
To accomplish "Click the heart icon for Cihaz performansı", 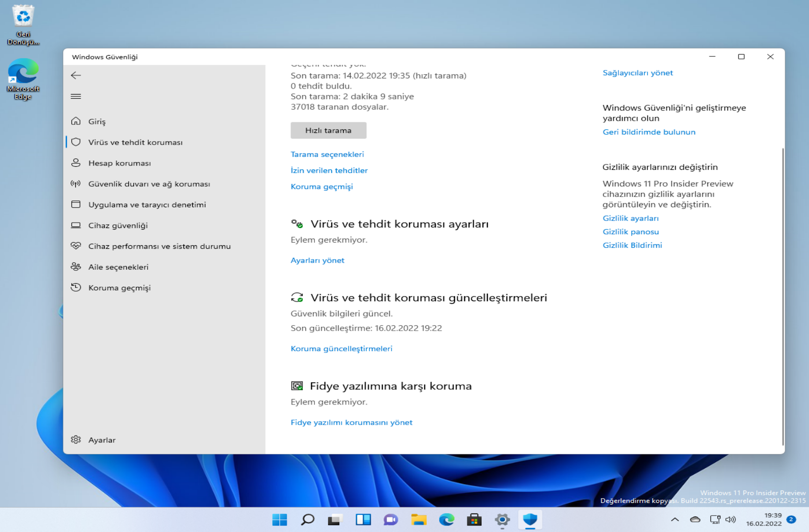I will [x=76, y=246].
